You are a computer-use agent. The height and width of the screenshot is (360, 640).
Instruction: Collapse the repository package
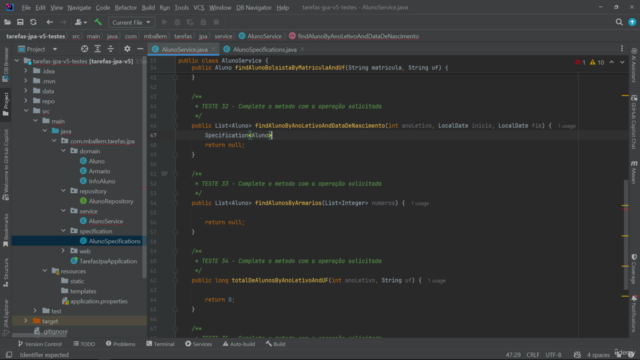pos(63,191)
